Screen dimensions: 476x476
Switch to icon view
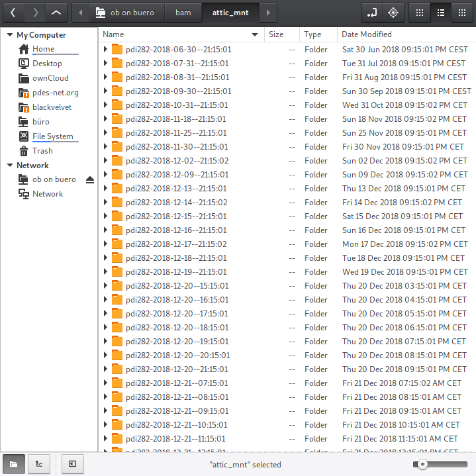click(x=420, y=13)
